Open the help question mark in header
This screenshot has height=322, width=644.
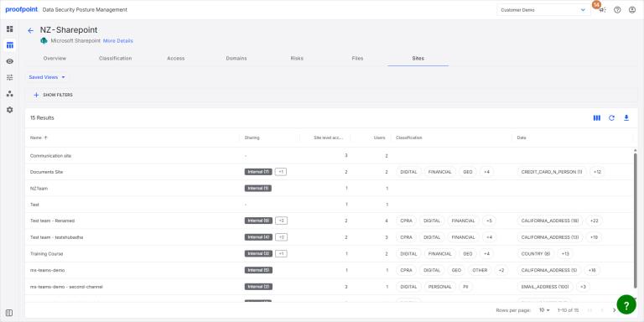tap(617, 10)
